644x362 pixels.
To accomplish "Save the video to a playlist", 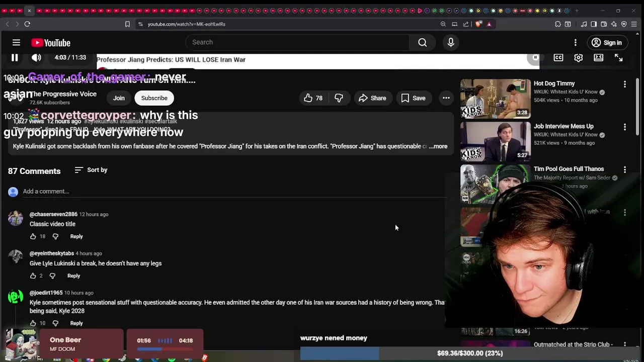I will pos(414,98).
